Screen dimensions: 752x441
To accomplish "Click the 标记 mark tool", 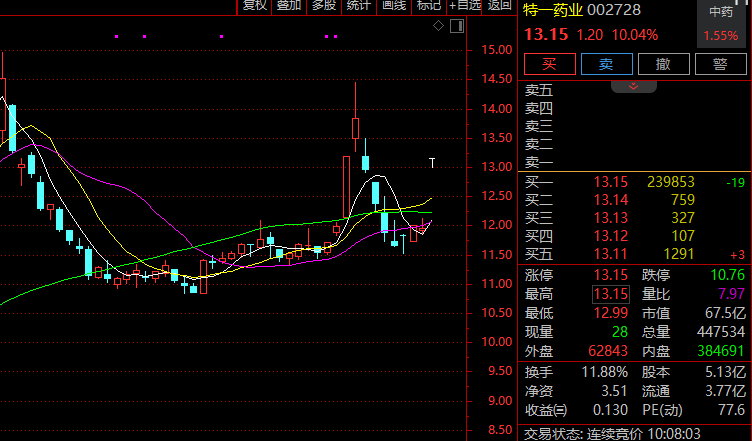I will pyautogui.click(x=428, y=6).
